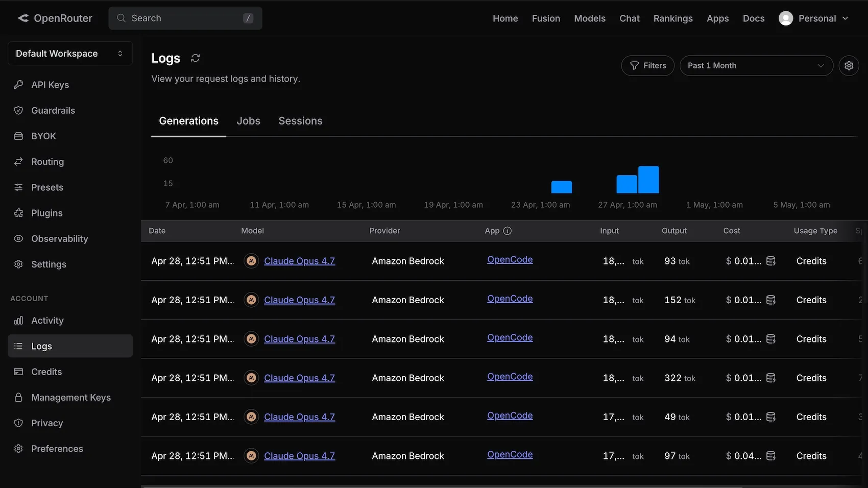Image resolution: width=868 pixels, height=488 pixels.
Task: Click the "$ 0.04..." cost value
Action: (743, 456)
